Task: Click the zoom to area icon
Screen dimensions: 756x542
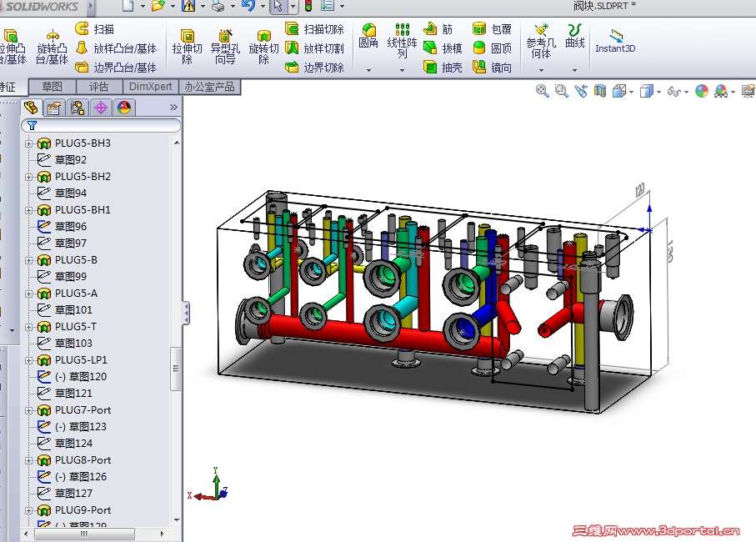Action: click(x=561, y=91)
